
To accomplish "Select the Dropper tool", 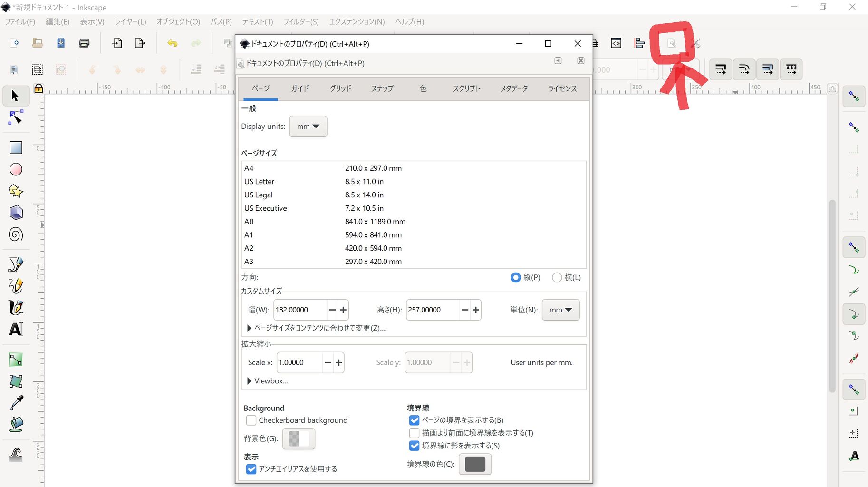I will tap(16, 402).
